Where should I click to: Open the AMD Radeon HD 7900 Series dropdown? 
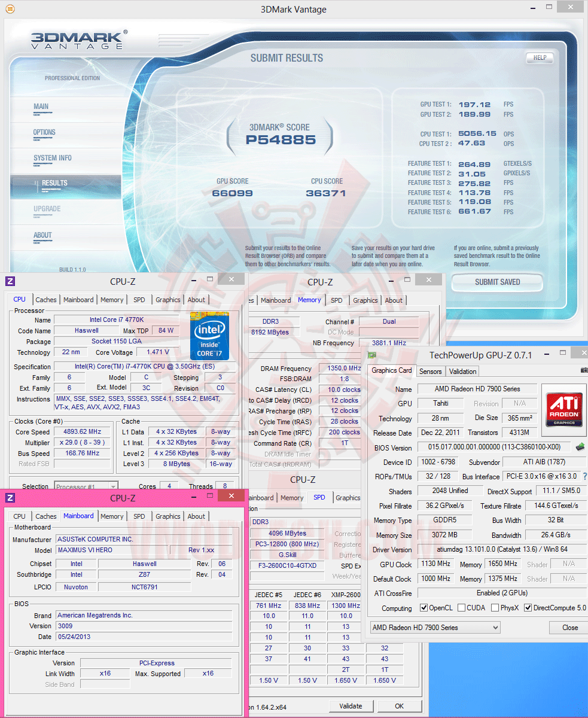tap(434, 627)
